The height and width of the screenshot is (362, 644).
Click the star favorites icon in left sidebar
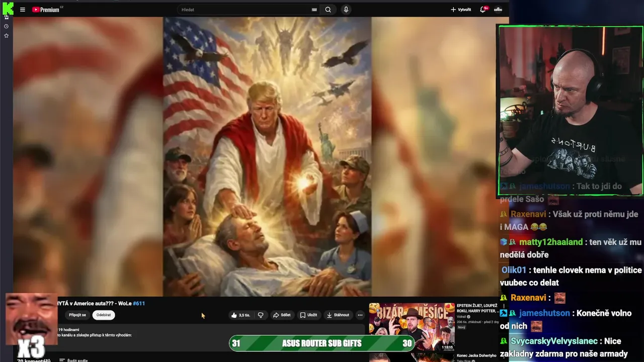pyautogui.click(x=6, y=36)
